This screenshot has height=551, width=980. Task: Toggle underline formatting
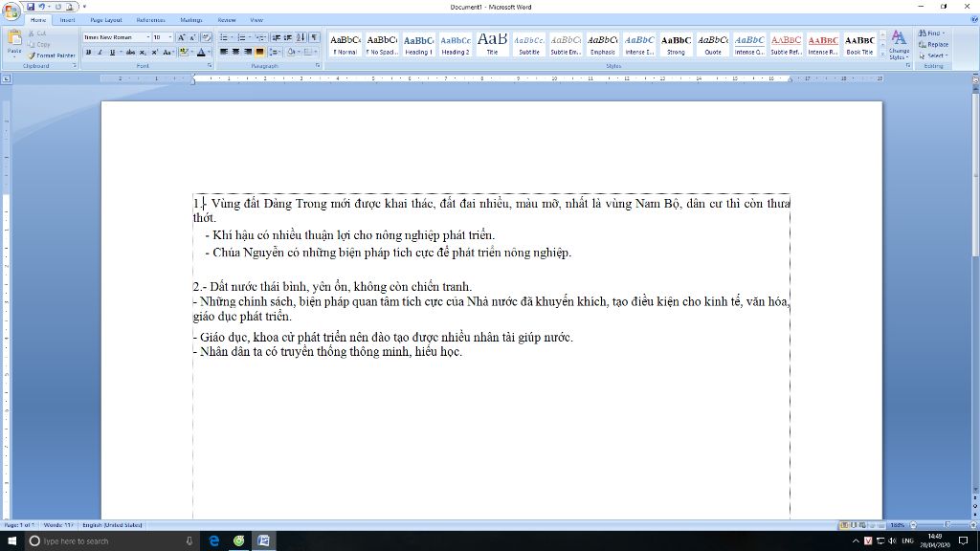(113, 53)
